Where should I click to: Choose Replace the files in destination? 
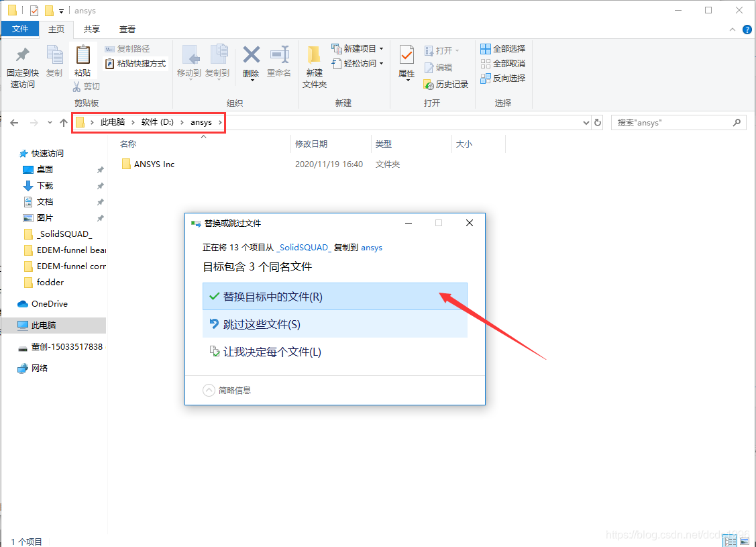coord(335,297)
